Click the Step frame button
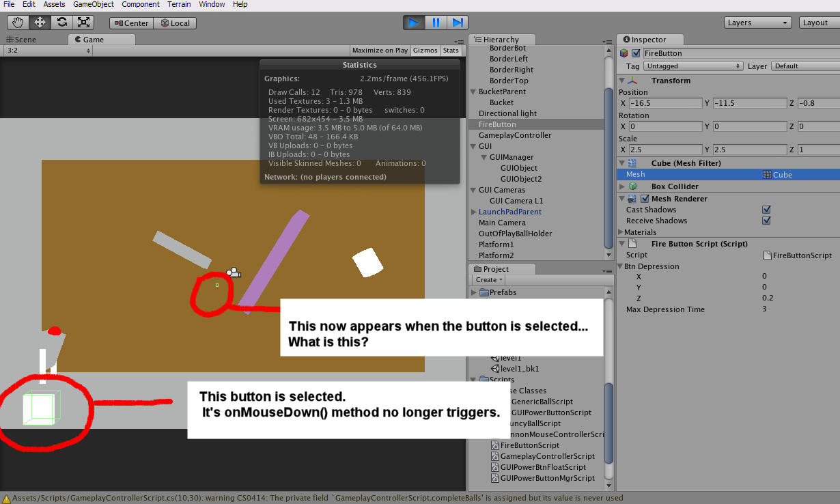840x504 pixels. tap(458, 23)
